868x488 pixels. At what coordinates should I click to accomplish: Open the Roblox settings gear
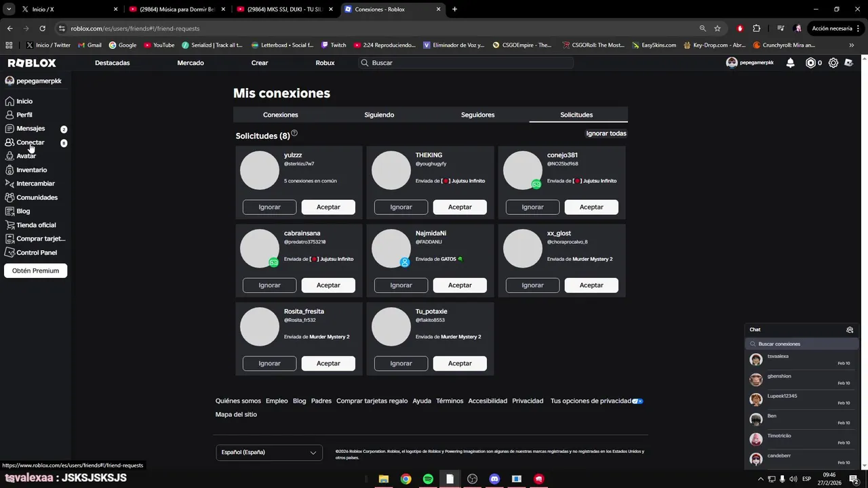click(x=833, y=62)
